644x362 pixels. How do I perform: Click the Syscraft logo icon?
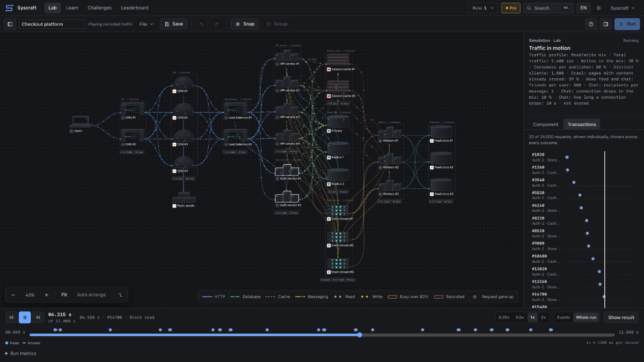click(x=9, y=8)
